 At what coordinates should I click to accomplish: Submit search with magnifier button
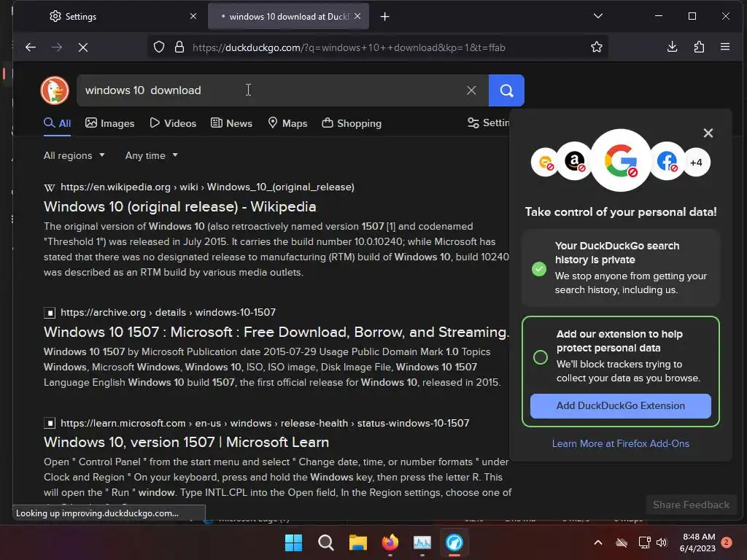[x=506, y=90]
